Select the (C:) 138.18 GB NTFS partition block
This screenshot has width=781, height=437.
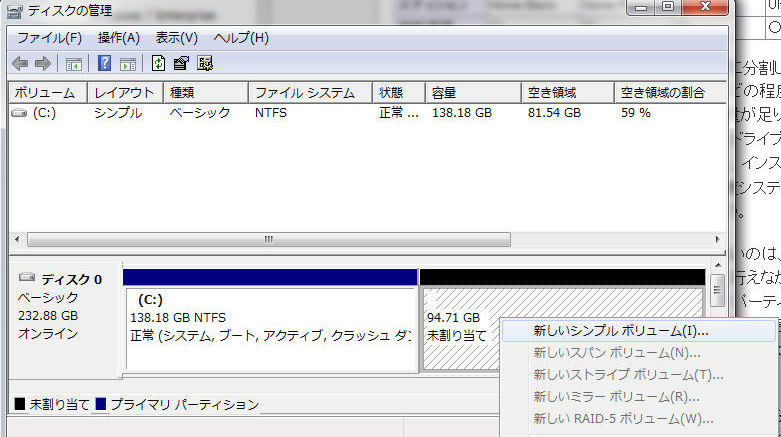point(271,329)
